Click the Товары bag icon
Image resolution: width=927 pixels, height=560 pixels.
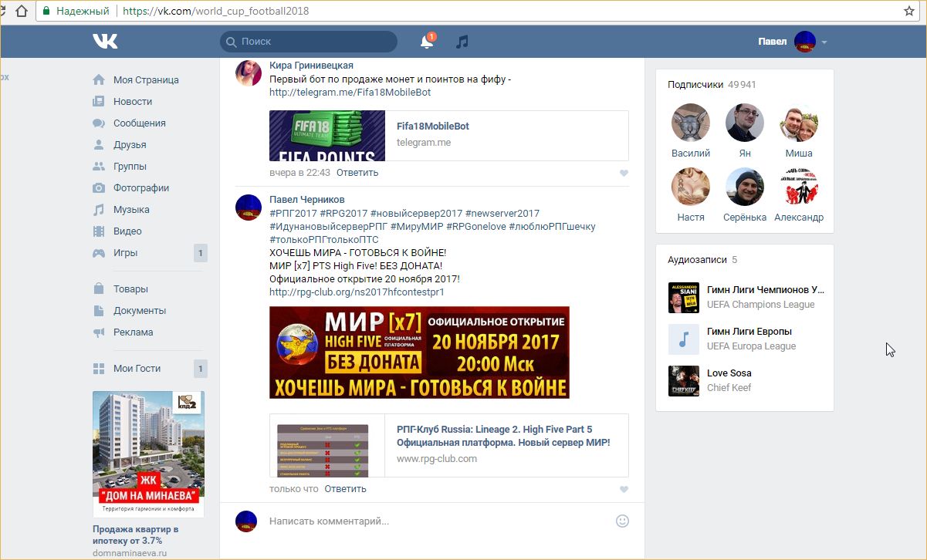pos(99,289)
